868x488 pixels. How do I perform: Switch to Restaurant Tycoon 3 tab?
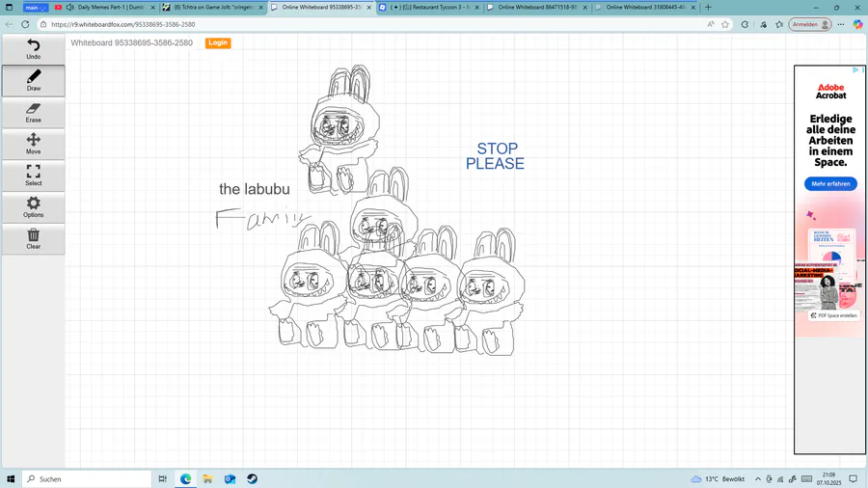429,7
